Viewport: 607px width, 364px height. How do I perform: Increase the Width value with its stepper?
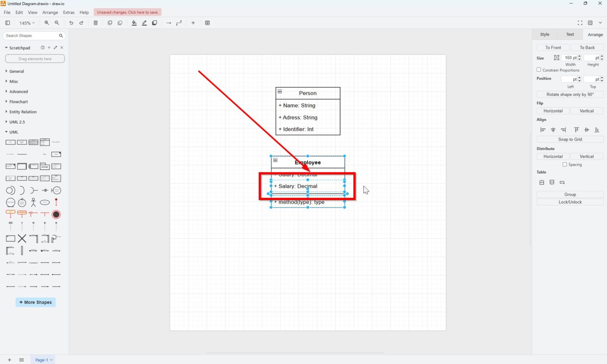[579, 56]
